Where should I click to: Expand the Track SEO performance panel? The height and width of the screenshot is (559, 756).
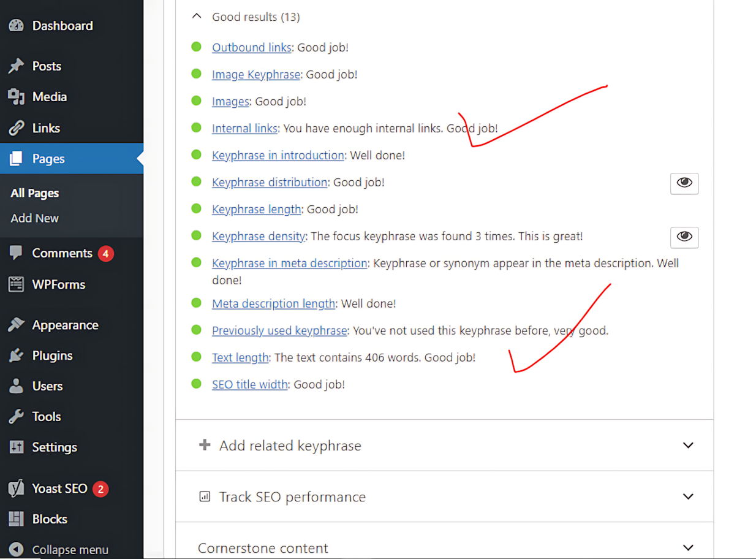tap(688, 497)
